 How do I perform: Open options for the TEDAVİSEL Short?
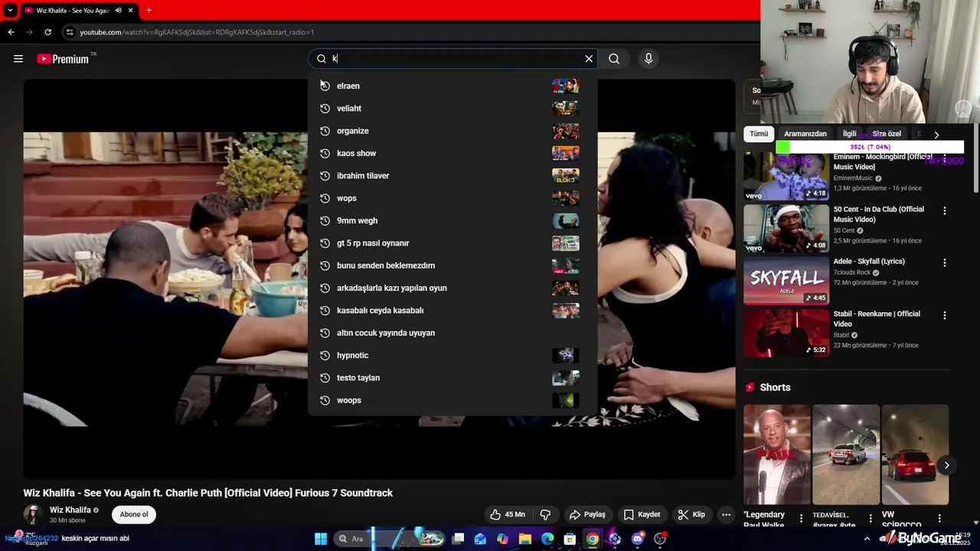[x=871, y=518]
